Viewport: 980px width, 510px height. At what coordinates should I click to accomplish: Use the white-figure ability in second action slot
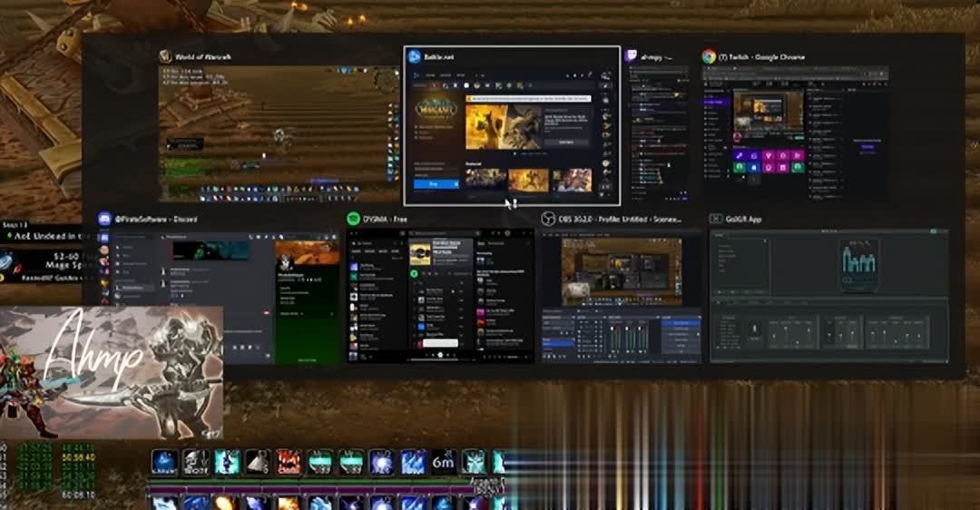(x=196, y=462)
